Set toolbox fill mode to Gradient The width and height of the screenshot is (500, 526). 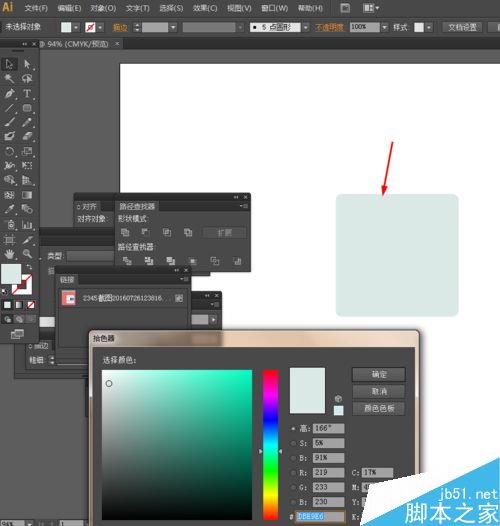(x=19, y=305)
